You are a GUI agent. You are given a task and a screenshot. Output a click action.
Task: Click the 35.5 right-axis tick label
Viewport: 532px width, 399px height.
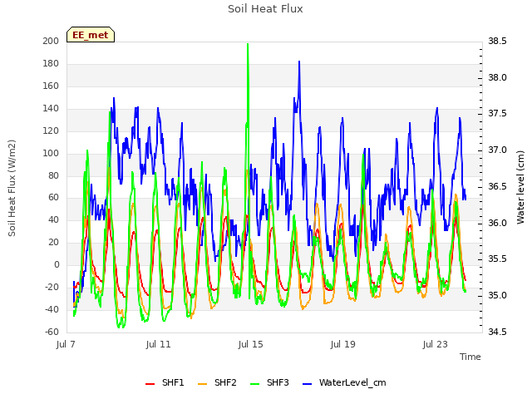pyautogui.click(x=497, y=259)
